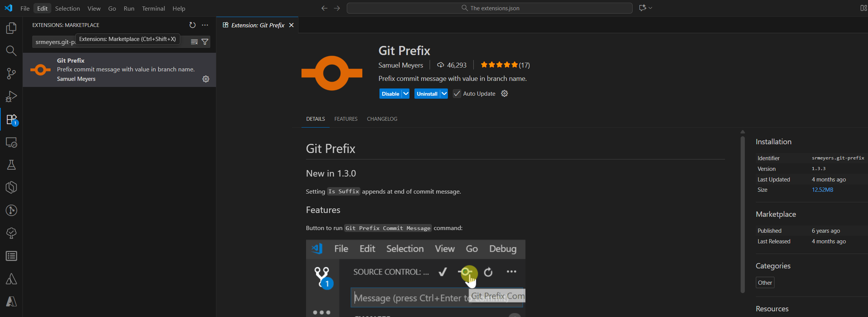Screen dimensions: 868x317
Task: Go back in navigation history
Action: pos(324,8)
